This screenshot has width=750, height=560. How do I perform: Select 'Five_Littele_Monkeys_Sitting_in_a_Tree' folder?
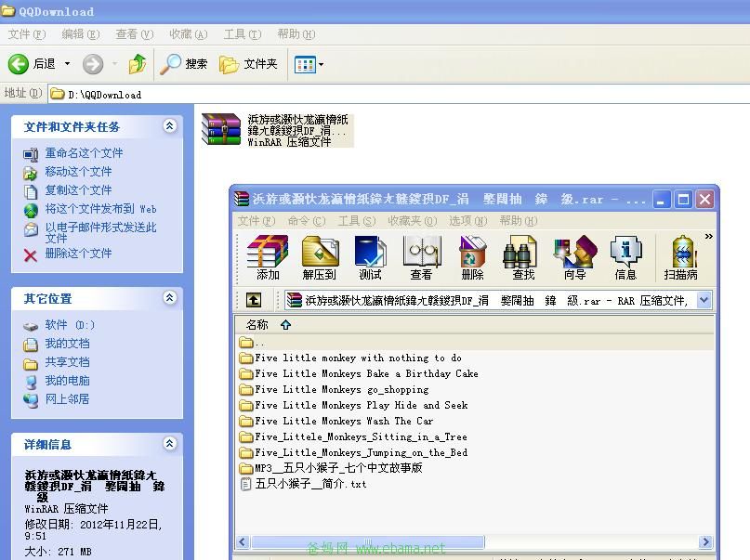pos(353,436)
